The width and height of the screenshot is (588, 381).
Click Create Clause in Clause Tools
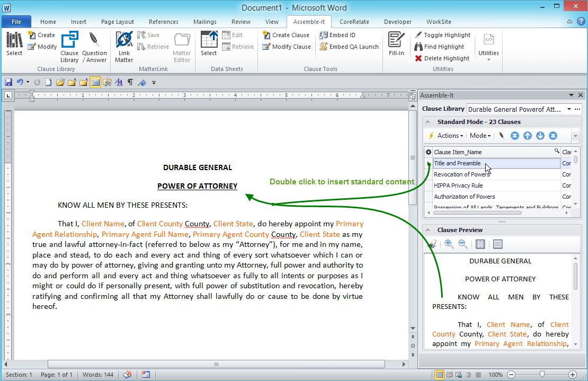286,35
